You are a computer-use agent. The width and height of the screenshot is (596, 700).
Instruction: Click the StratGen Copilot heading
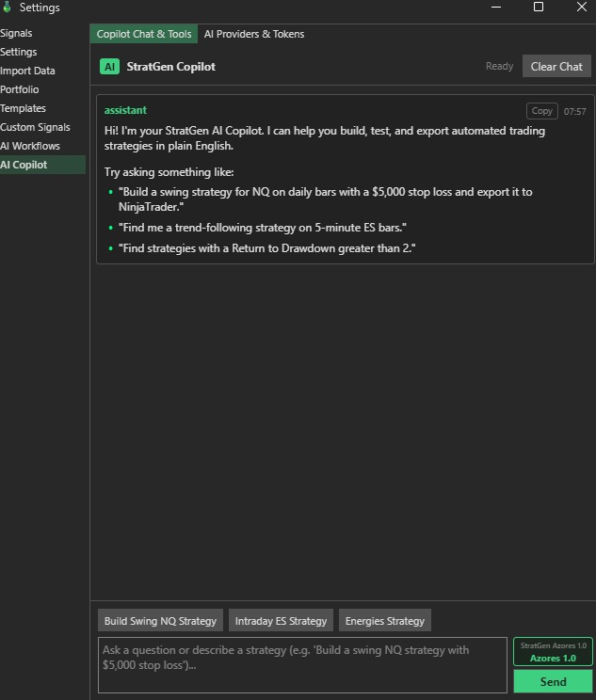[x=170, y=67]
